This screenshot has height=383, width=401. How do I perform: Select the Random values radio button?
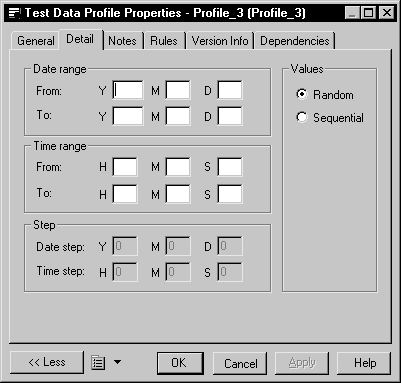302,94
